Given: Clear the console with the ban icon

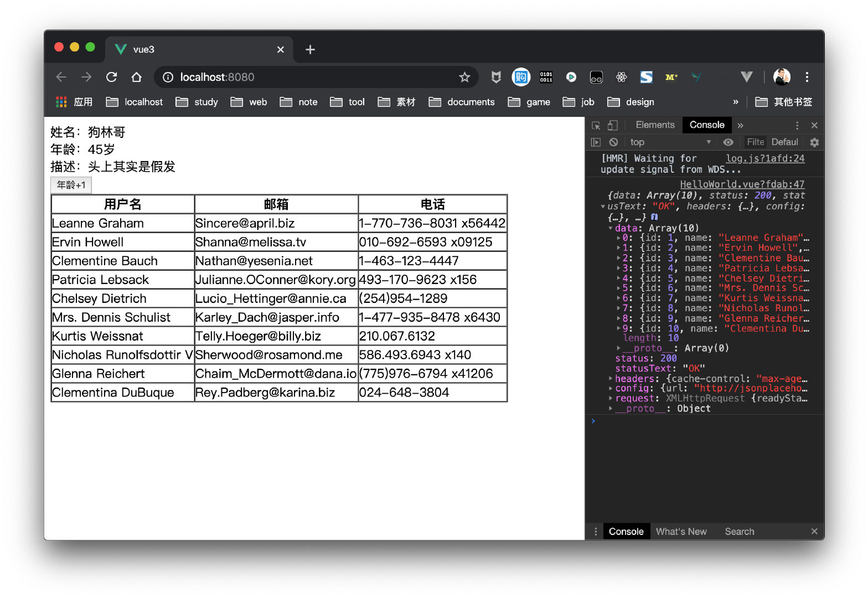Looking at the screenshot, I should (613, 142).
